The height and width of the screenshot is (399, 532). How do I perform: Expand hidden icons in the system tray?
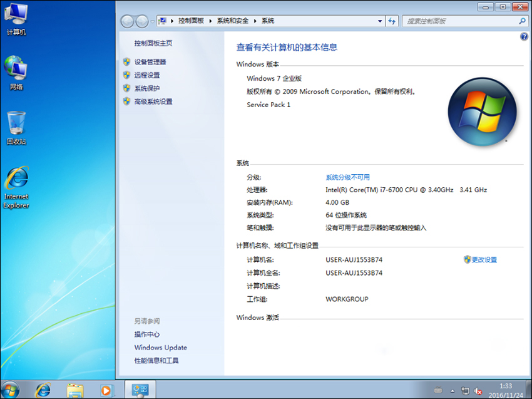pyautogui.click(x=453, y=390)
